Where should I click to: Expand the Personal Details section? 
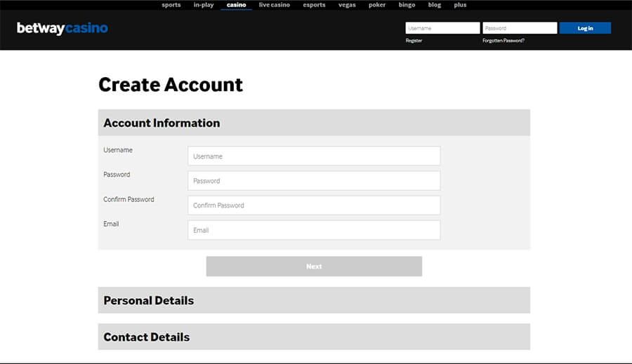pos(314,300)
